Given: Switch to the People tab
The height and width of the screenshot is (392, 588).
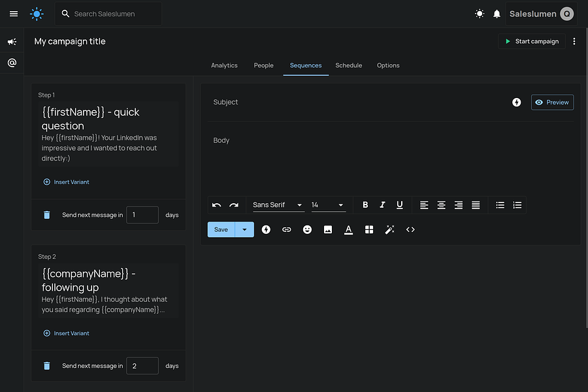Looking at the screenshot, I should [264, 65].
